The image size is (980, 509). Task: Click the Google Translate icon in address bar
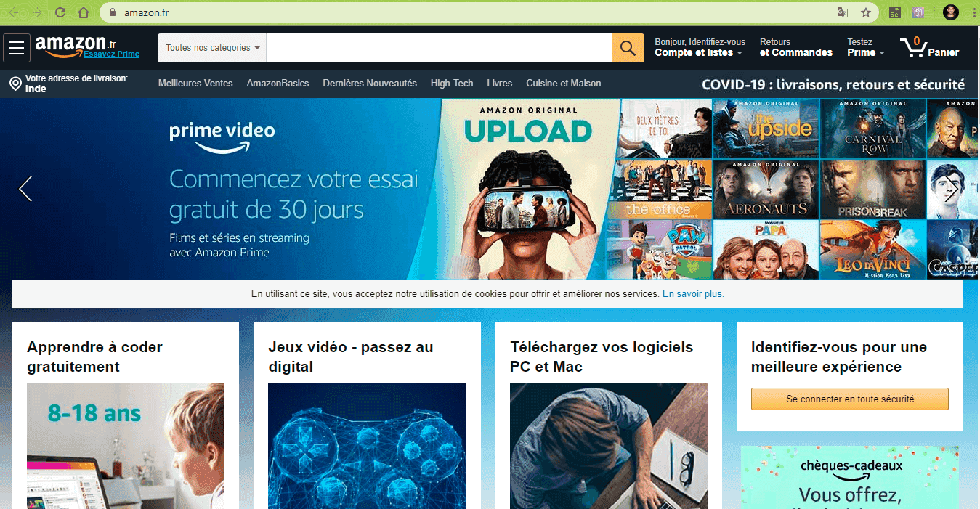click(843, 12)
